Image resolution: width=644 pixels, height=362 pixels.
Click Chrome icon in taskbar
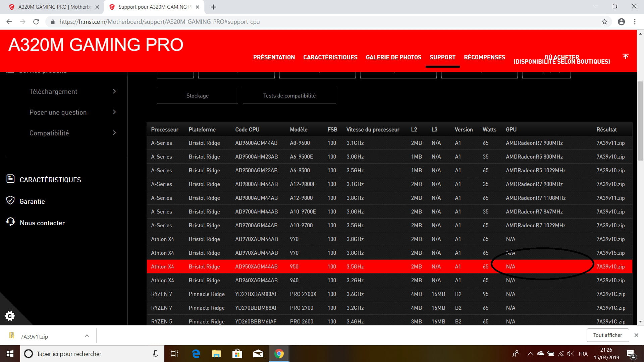point(279,354)
